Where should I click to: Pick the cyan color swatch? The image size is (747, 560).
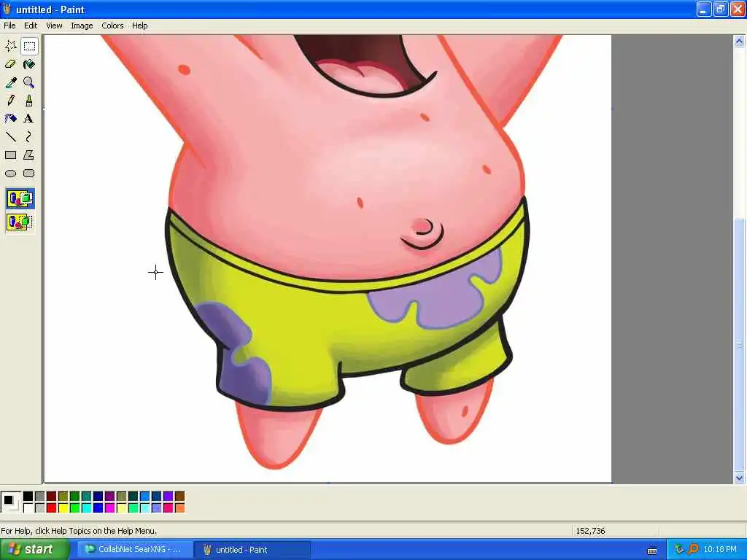[87, 508]
